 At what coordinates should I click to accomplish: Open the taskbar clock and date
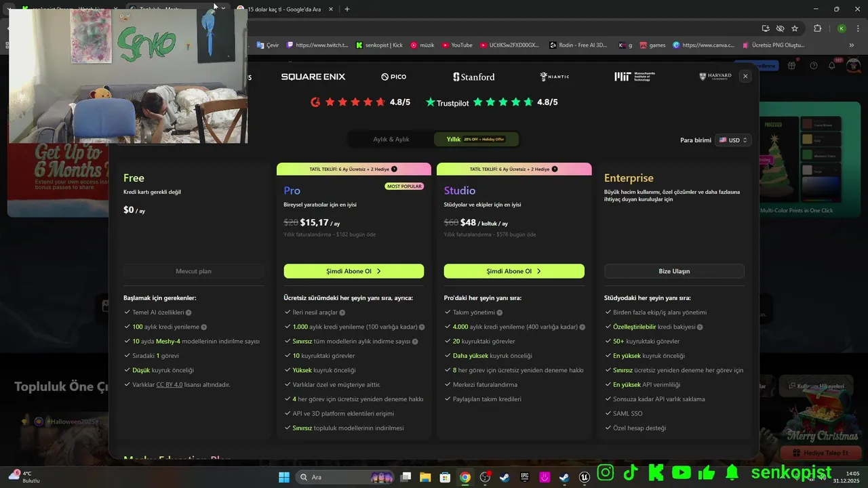848,477
